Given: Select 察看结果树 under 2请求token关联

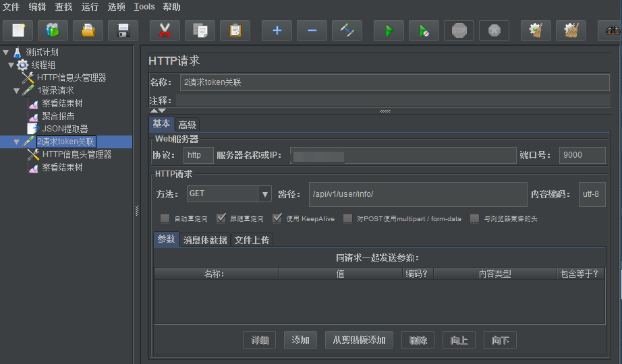Looking at the screenshot, I should pyautogui.click(x=62, y=167).
